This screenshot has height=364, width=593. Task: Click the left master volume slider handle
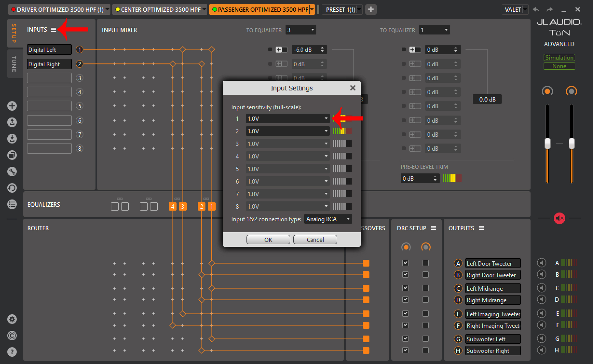[547, 144]
